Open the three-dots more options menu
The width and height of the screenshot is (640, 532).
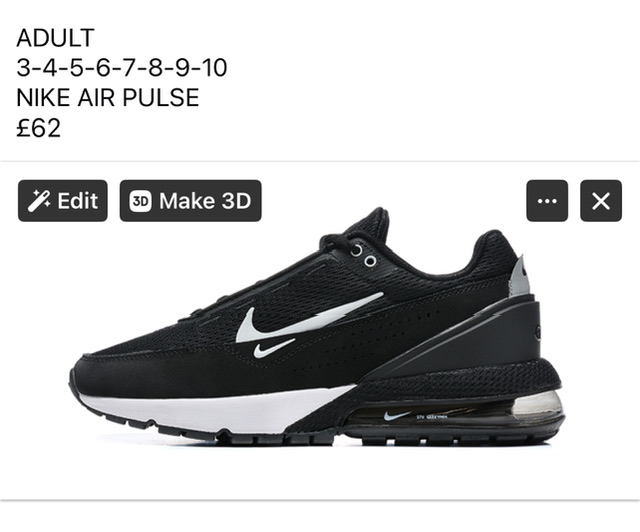(547, 200)
